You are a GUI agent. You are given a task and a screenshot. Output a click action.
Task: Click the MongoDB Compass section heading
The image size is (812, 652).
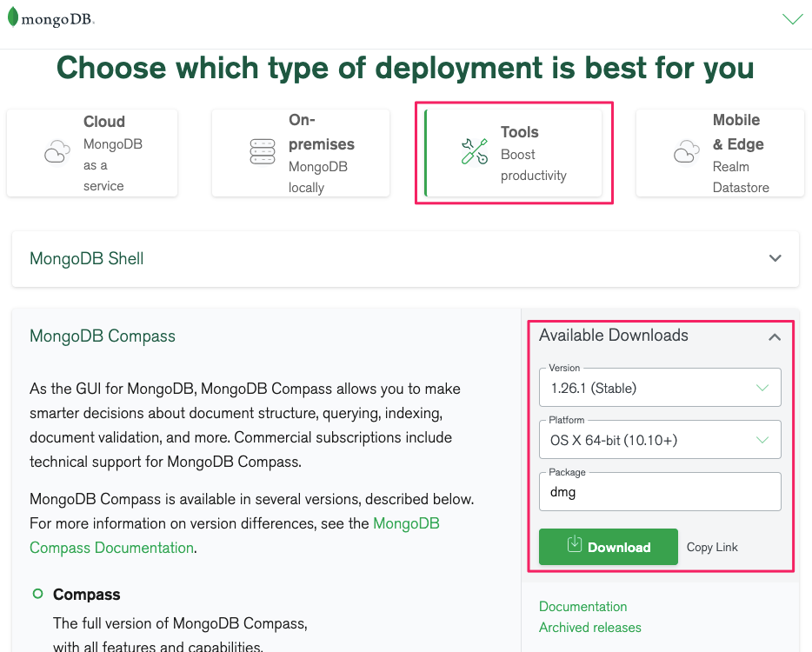point(102,336)
